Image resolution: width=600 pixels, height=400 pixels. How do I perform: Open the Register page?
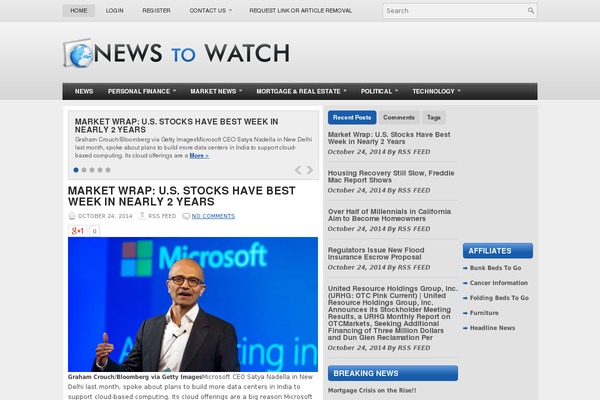[x=156, y=11]
